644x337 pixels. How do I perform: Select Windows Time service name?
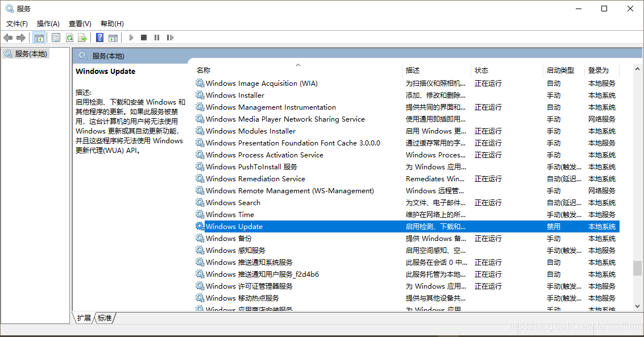(x=230, y=215)
